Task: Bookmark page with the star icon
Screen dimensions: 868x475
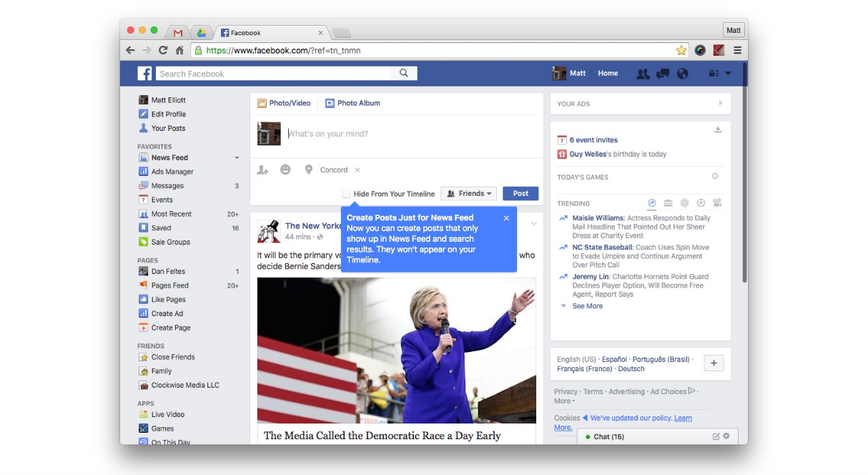Action: 681,50
